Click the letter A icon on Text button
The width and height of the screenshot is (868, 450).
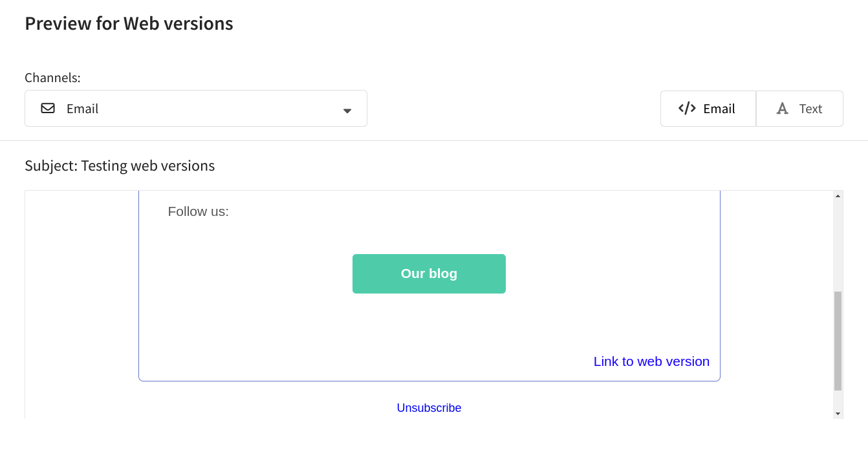click(783, 109)
